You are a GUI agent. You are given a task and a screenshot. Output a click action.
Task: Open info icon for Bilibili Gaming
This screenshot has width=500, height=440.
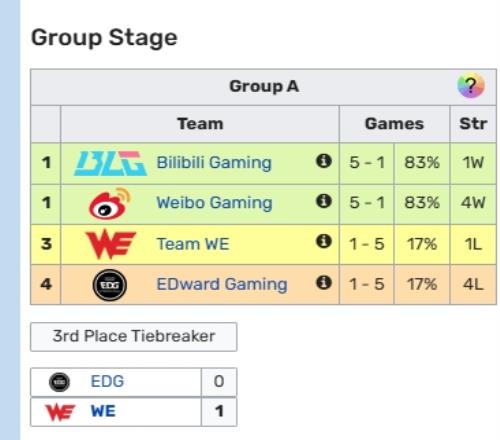[323, 161]
